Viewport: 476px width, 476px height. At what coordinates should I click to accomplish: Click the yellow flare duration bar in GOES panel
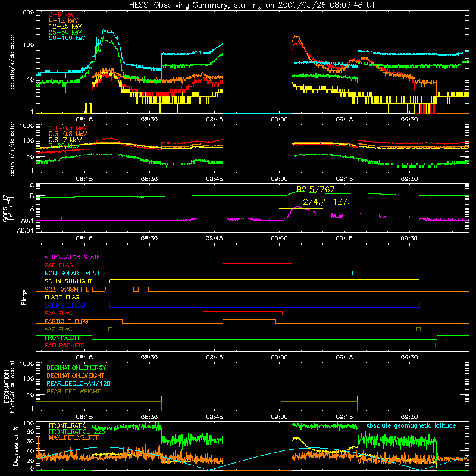(x=301, y=208)
